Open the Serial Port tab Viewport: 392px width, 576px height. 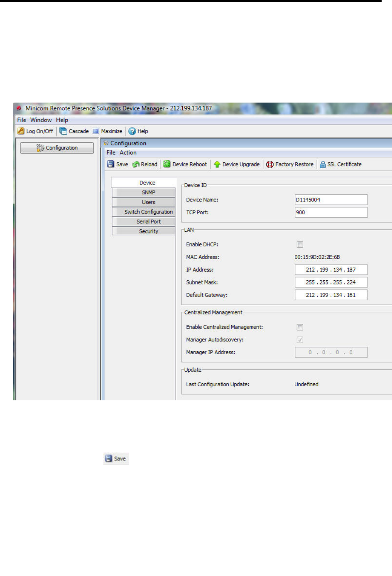point(144,221)
